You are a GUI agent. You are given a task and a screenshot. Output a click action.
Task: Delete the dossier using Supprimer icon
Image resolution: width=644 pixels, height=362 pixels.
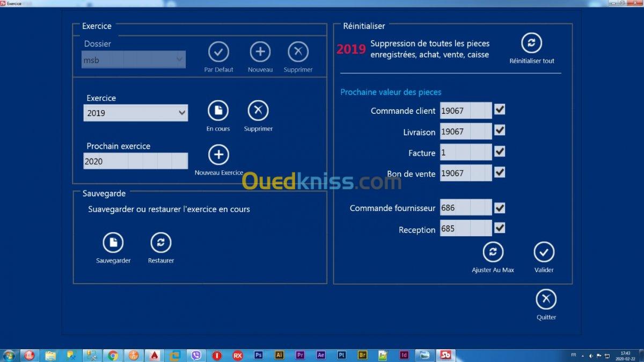tap(298, 52)
